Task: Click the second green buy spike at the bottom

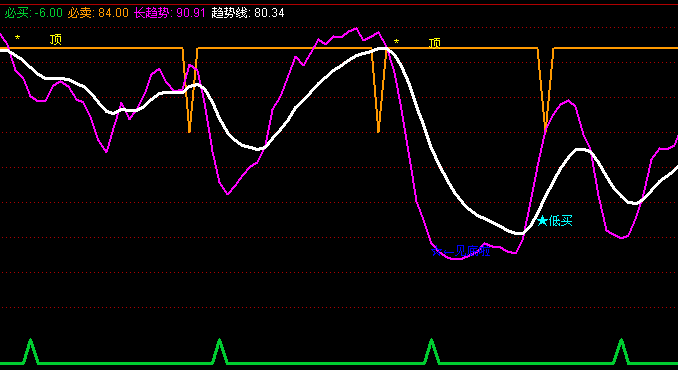Action: coord(220,351)
